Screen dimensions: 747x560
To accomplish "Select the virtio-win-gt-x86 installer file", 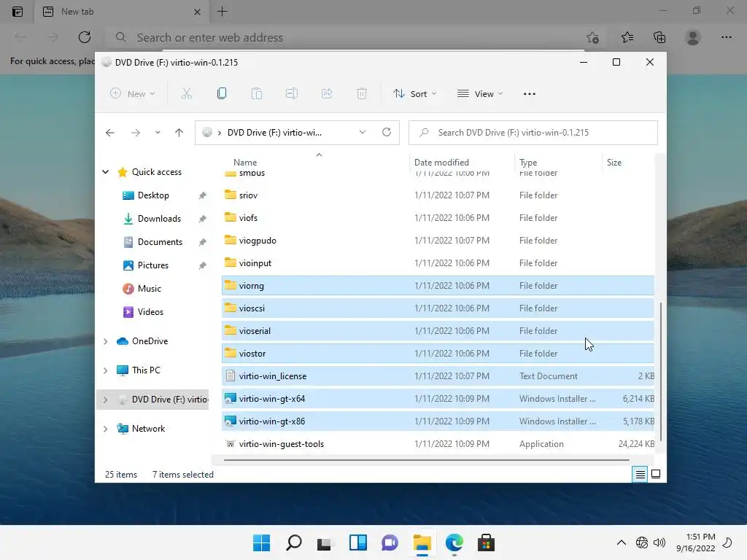I will (438, 421).
